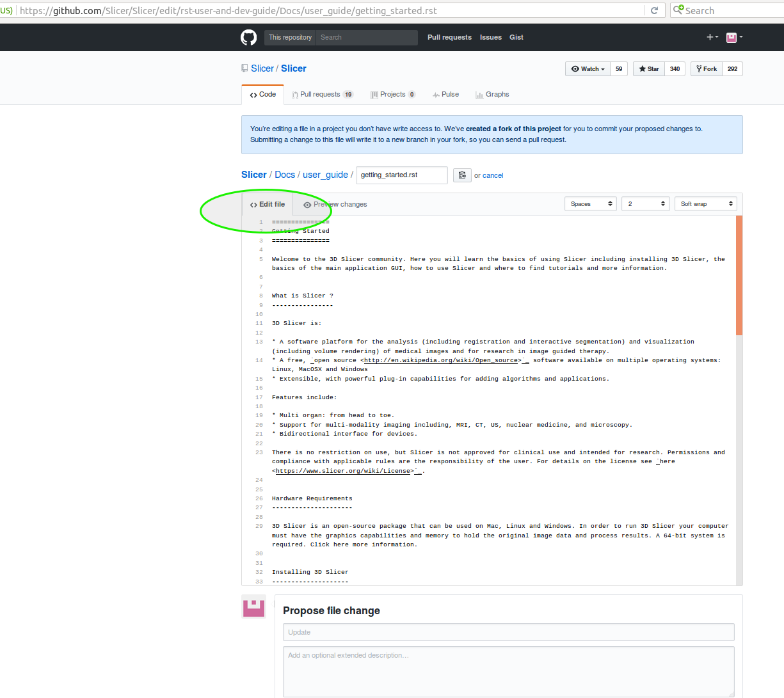Click the browser reload icon
This screenshot has height=698, width=784.
point(654,10)
